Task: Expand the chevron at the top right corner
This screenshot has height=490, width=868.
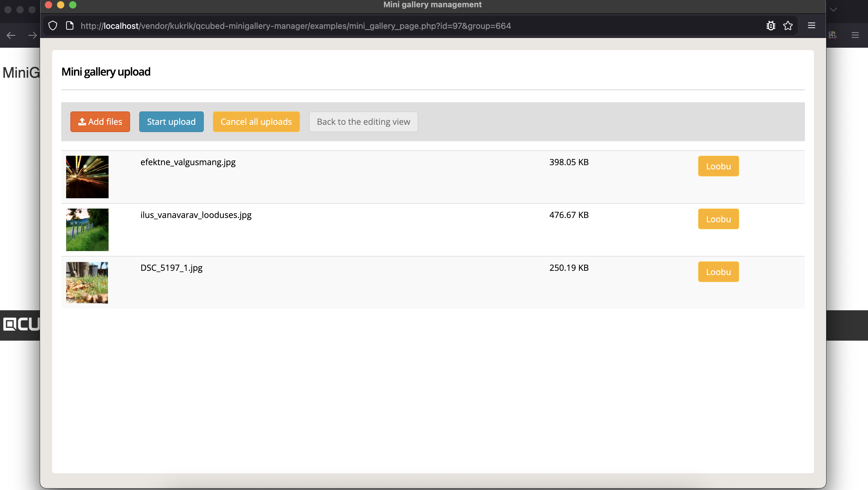Action: pos(834,9)
